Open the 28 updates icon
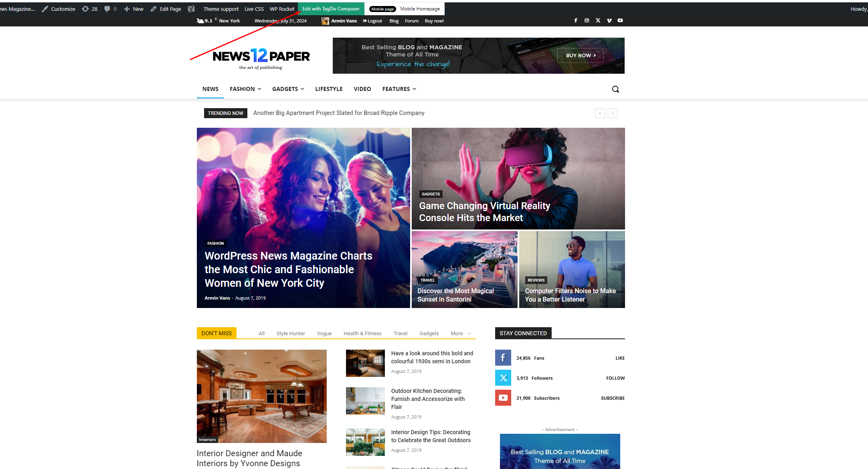 click(90, 9)
